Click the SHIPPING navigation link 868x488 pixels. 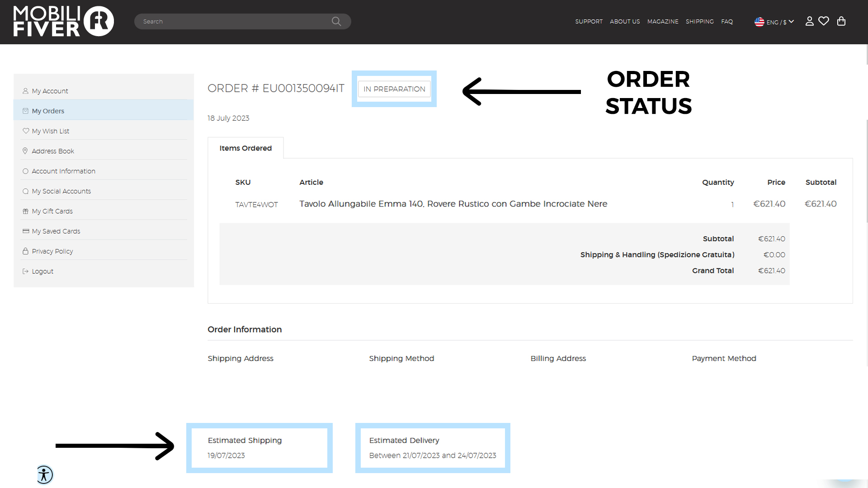[700, 21]
